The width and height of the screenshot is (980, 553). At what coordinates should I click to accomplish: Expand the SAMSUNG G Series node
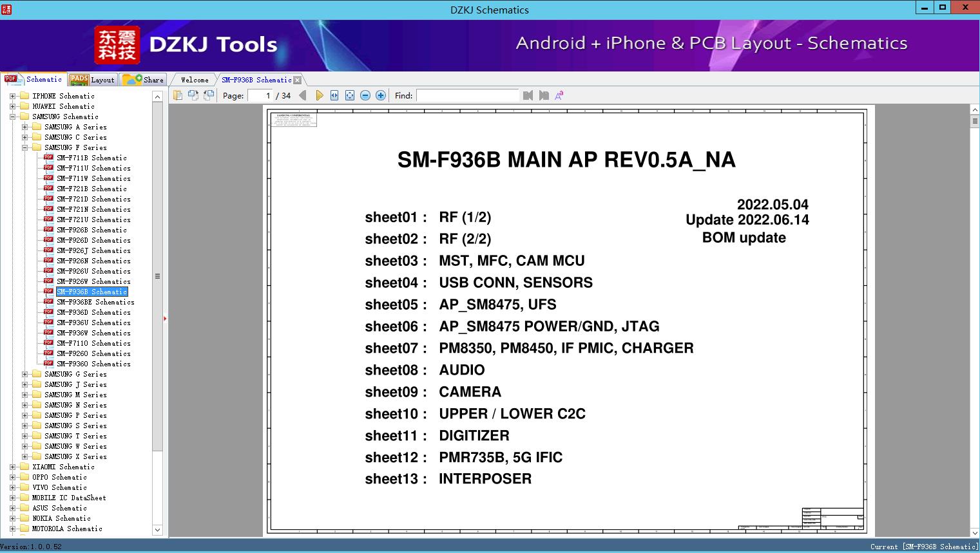pyautogui.click(x=24, y=374)
